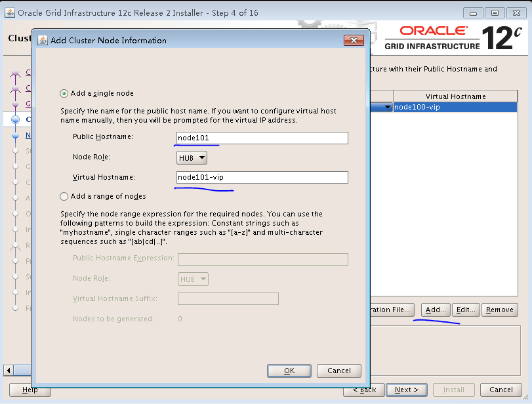This screenshot has width=532, height=404.
Task: Click the Java icon in the installer title bar
Action: 10,13
